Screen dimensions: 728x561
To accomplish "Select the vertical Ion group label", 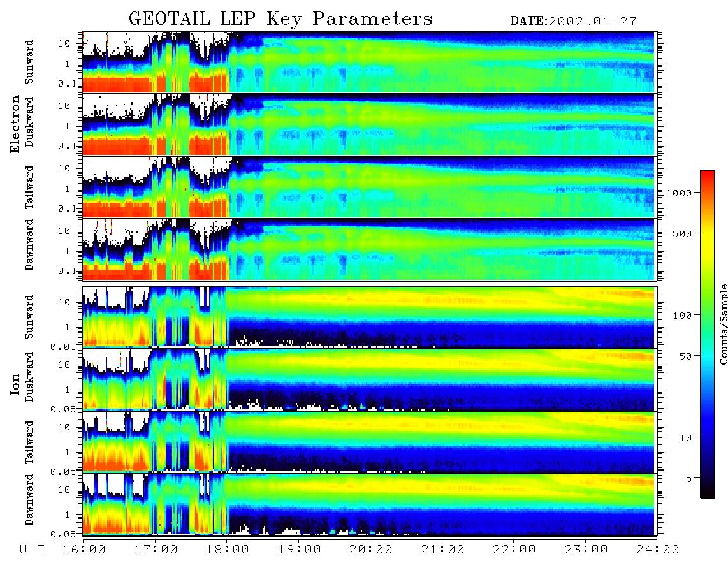I will click(x=15, y=384).
